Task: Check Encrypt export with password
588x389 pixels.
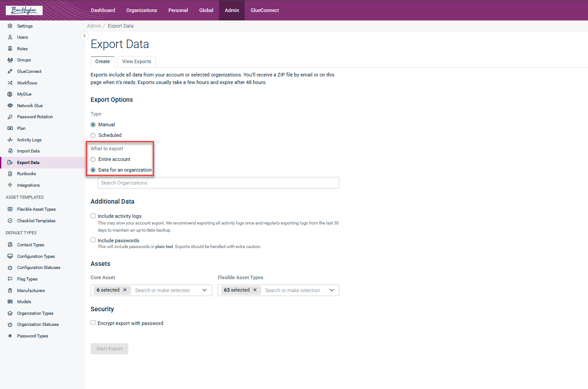Action: 93,323
